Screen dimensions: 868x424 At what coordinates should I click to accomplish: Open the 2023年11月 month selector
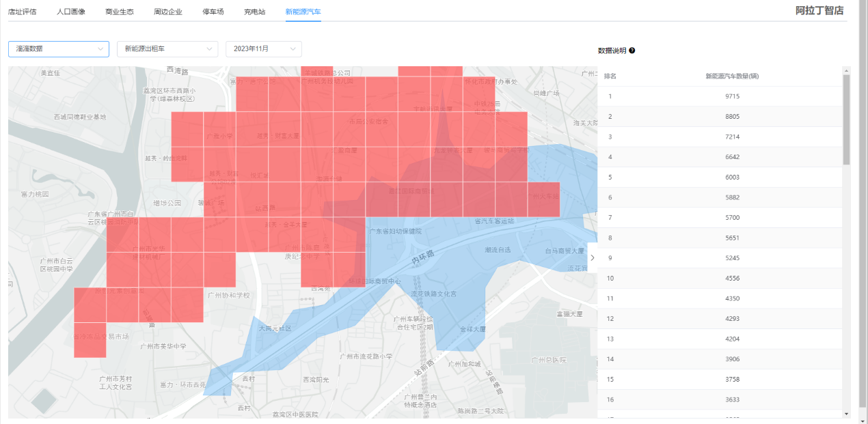(x=263, y=49)
